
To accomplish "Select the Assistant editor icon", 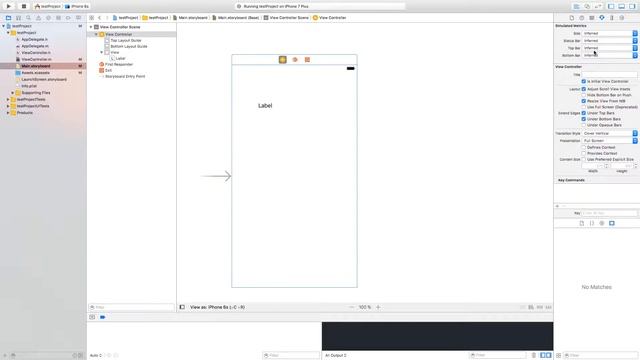I will point(587,7).
